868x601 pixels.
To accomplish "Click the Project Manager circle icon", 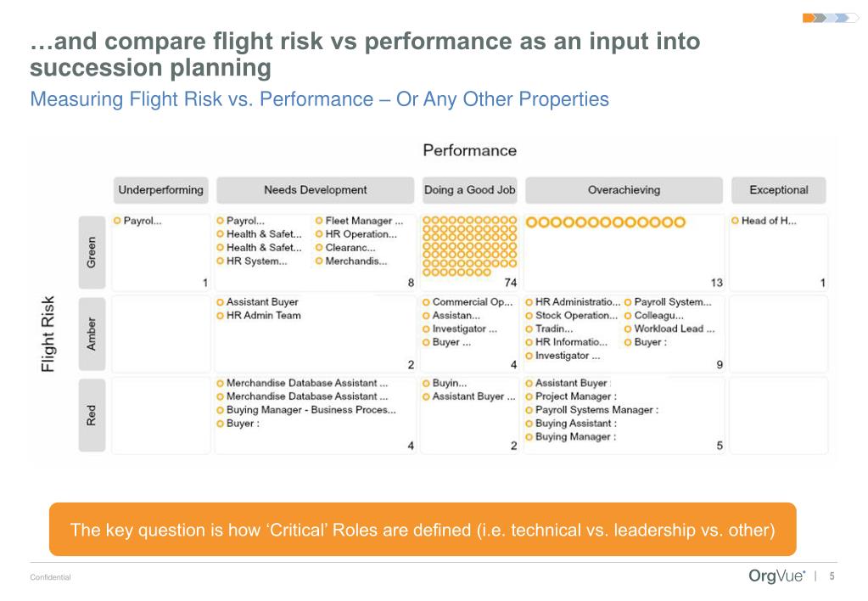I will click(x=529, y=396).
